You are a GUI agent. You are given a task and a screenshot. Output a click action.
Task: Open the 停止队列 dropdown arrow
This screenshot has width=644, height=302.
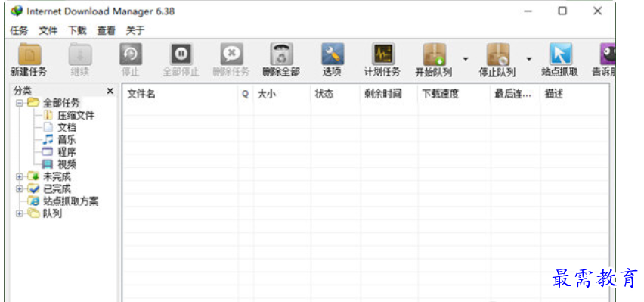[529, 59]
